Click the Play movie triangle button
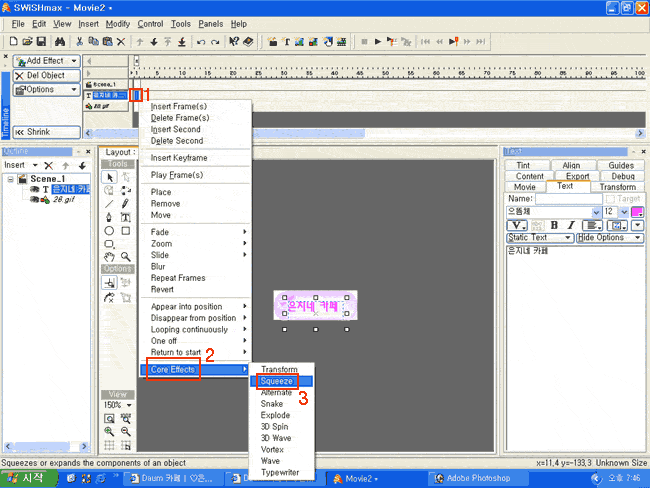The image size is (650, 488). point(378,41)
